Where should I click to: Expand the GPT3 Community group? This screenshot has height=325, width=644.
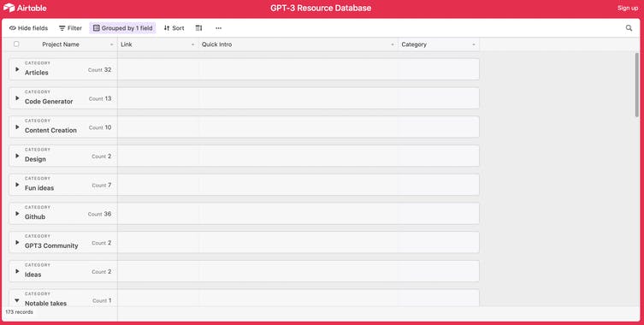[17, 242]
